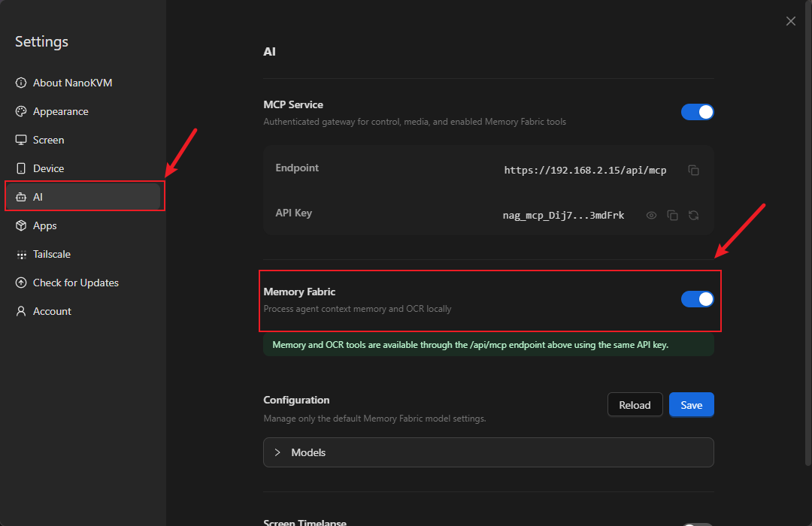Click the Screen monitor icon

click(21, 140)
